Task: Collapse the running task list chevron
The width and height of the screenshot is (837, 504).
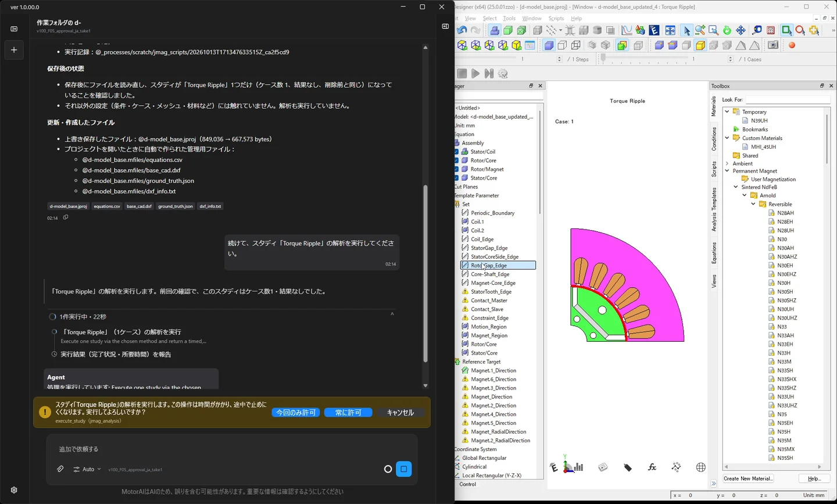Action: [x=392, y=314]
